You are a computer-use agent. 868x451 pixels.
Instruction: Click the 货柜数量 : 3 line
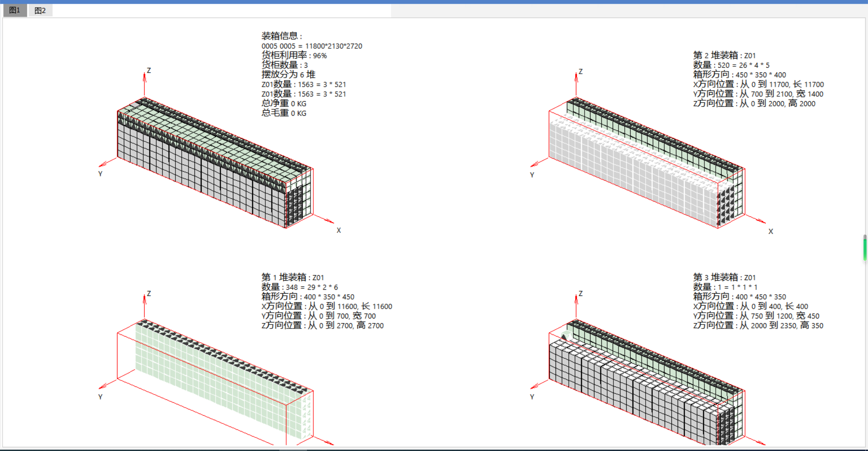pyautogui.click(x=284, y=65)
